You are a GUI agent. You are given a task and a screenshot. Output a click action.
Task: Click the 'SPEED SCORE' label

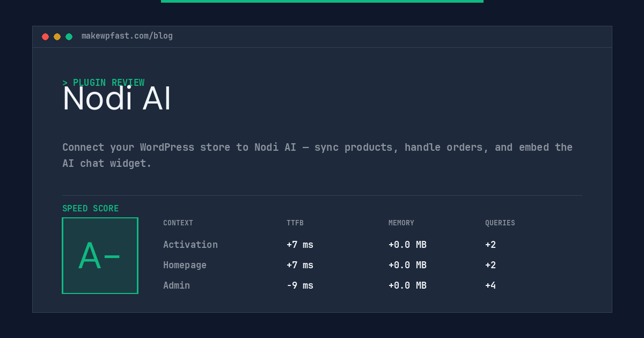point(91,209)
